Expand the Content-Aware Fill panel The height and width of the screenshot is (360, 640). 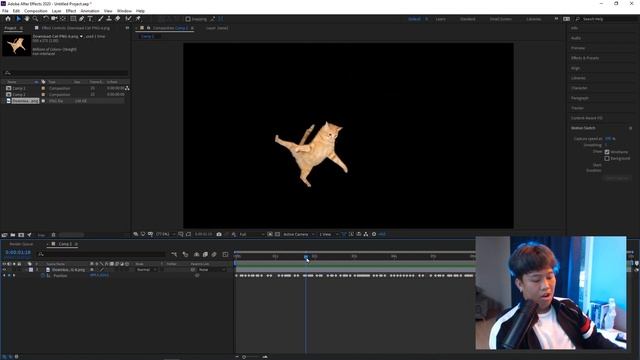[587, 118]
